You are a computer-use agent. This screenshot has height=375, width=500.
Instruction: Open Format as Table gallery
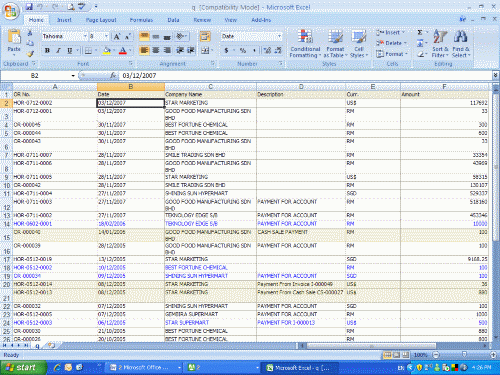(335, 43)
